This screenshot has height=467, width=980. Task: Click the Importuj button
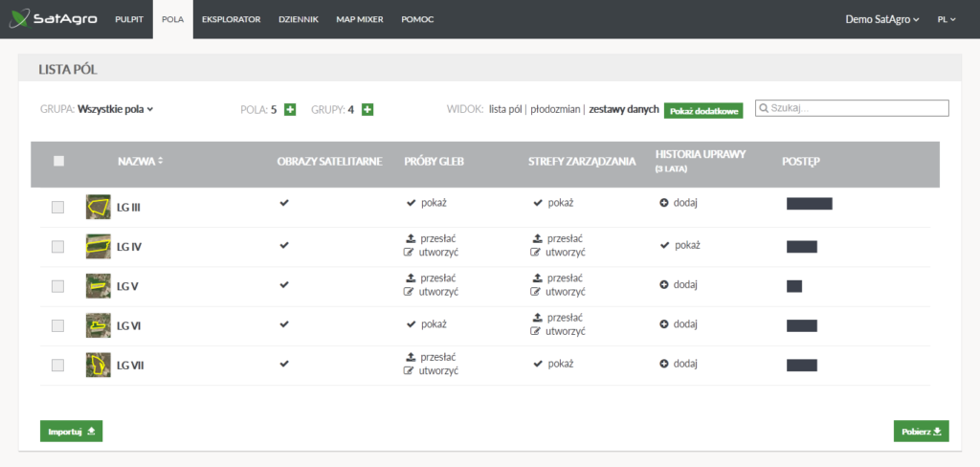click(x=71, y=432)
